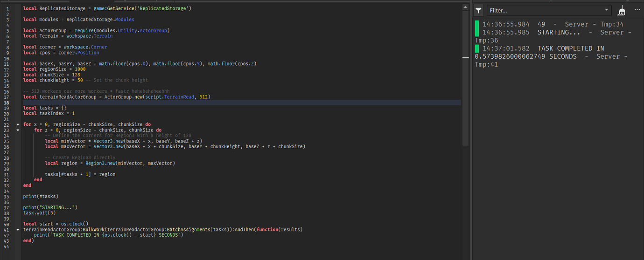The image size is (644, 260).
Task: Click the 'local start = os.clock()' line
Action: click(56, 224)
